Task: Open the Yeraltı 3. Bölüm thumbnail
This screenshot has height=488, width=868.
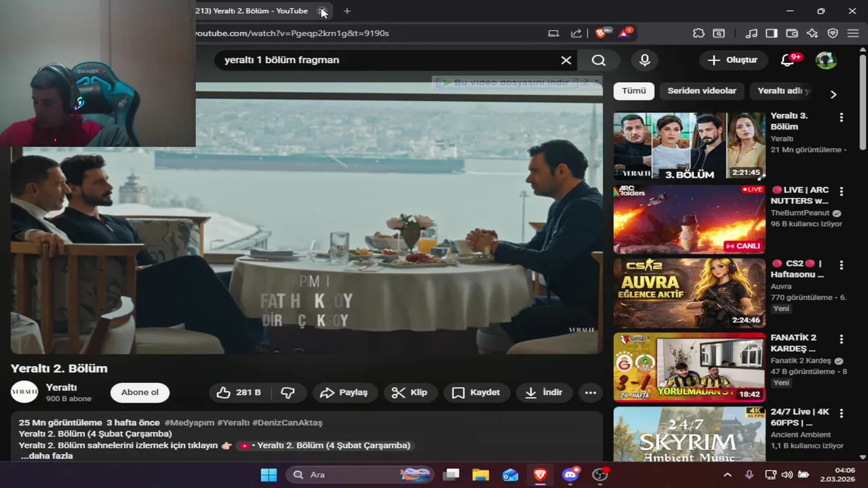Action: (x=689, y=146)
